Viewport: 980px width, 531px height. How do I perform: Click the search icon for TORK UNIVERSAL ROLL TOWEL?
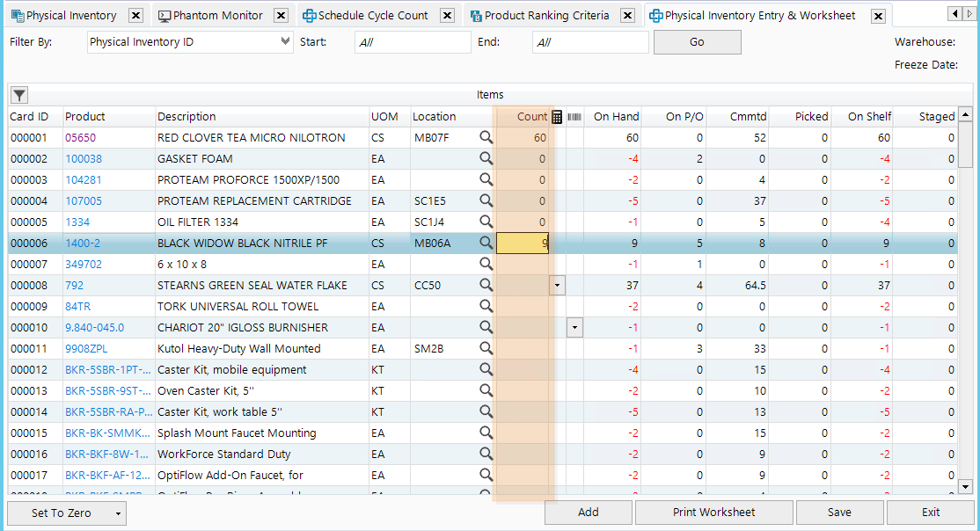[x=486, y=306]
